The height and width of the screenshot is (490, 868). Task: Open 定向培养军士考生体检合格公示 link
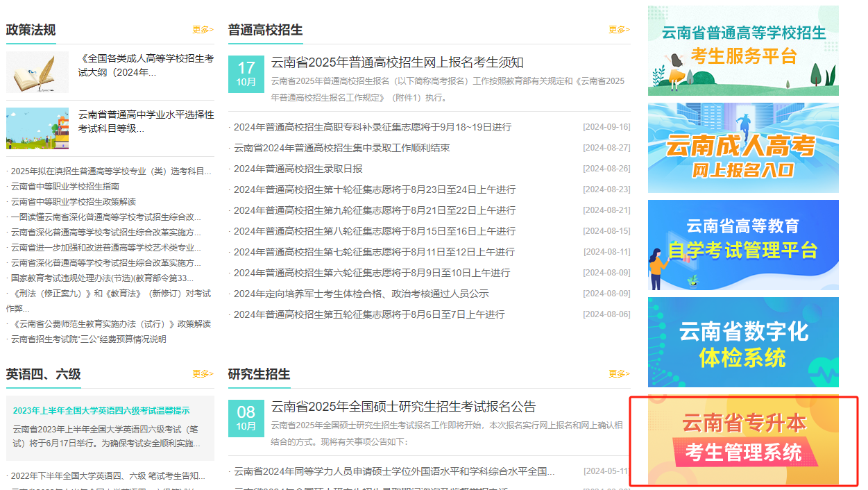click(361, 294)
